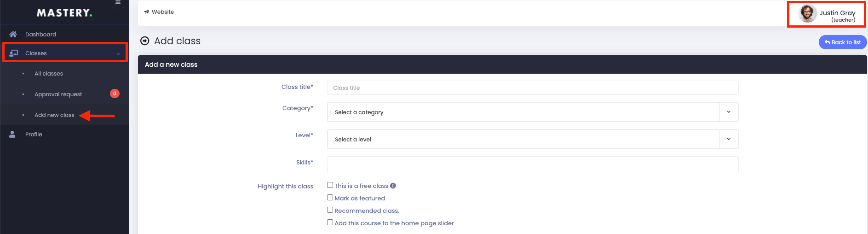Open the Dashboard menu item
The height and width of the screenshot is (234, 868).
64,34
